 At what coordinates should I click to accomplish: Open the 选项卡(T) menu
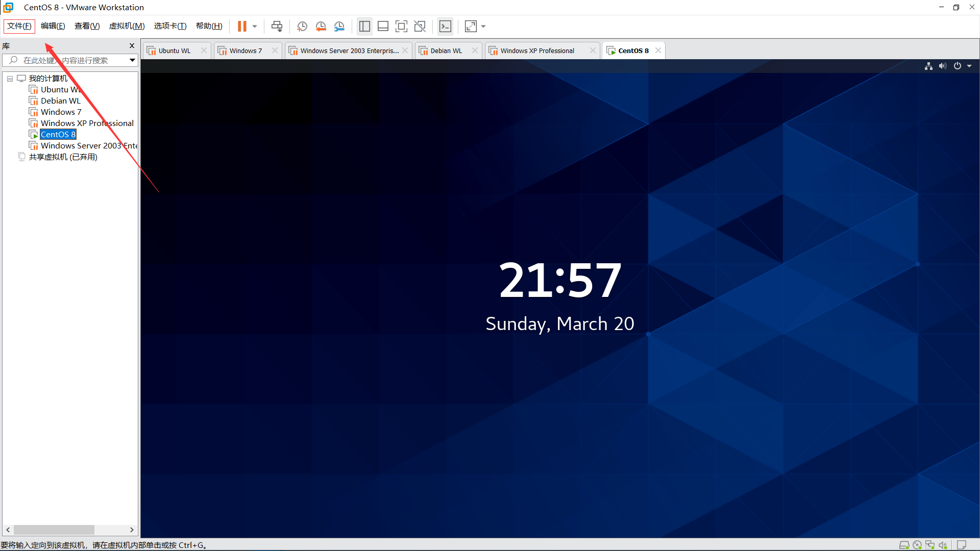pos(170,26)
